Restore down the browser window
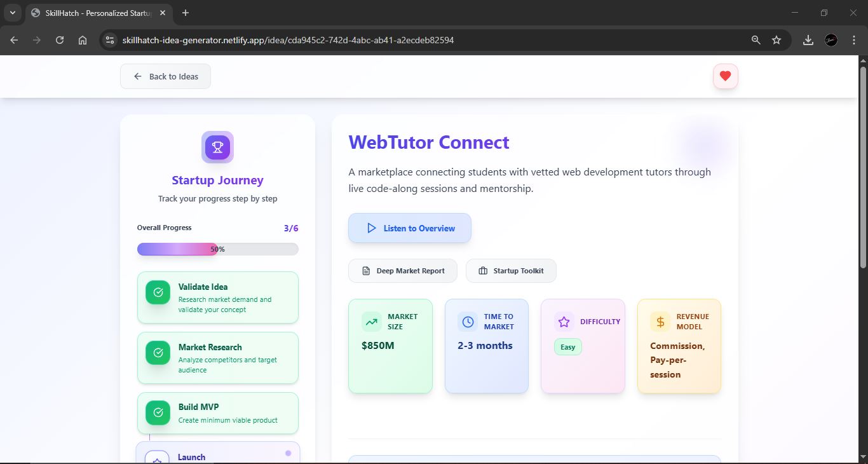The height and width of the screenshot is (464, 868). (x=824, y=13)
